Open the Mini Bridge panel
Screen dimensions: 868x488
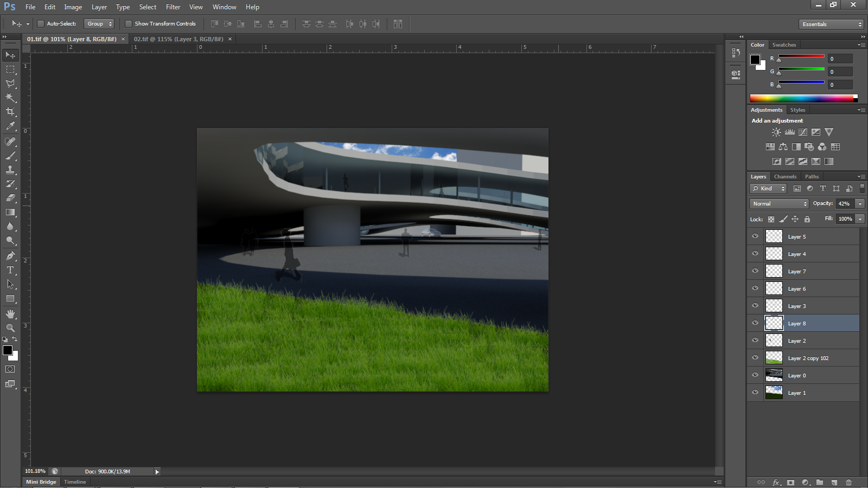(x=40, y=481)
